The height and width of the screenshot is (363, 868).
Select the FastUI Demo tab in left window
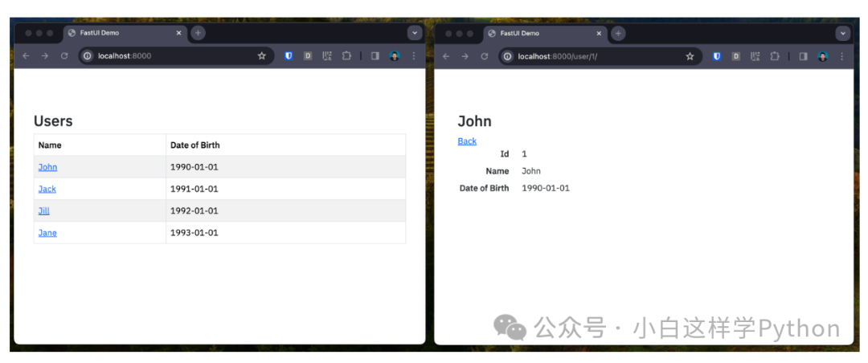(x=124, y=33)
